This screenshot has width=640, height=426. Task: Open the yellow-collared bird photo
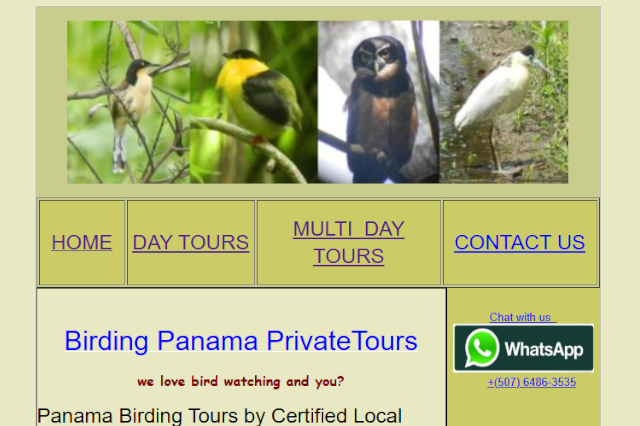point(253,102)
